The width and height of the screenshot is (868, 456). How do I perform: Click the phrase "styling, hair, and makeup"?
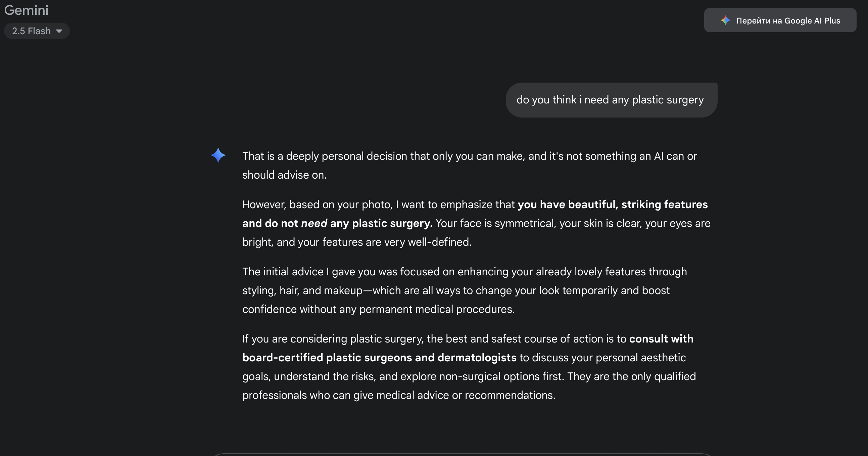point(302,290)
